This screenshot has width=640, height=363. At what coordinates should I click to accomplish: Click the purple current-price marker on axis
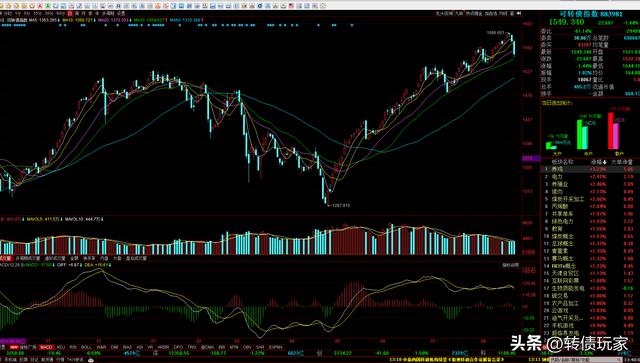click(531, 158)
